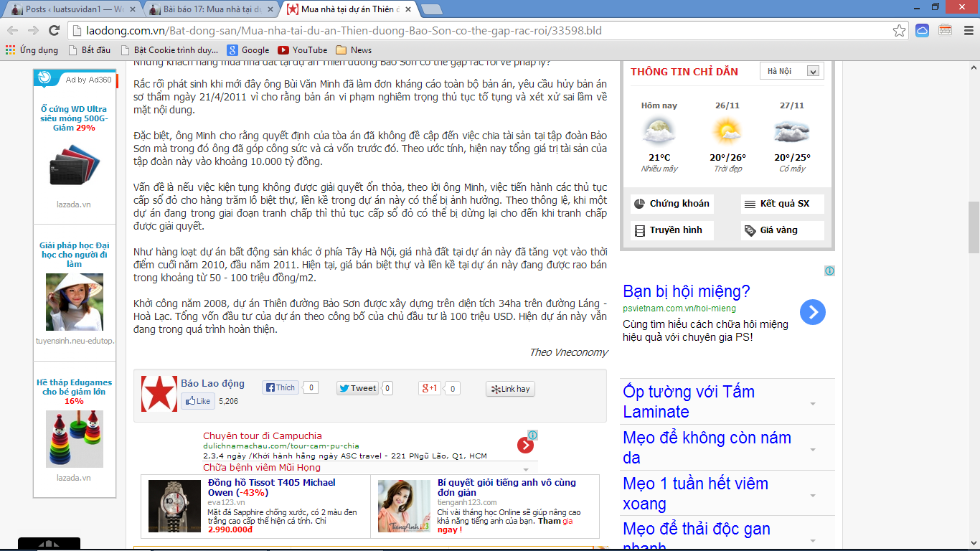
Task: Open the Báo Lao động page link
Action: (x=212, y=383)
